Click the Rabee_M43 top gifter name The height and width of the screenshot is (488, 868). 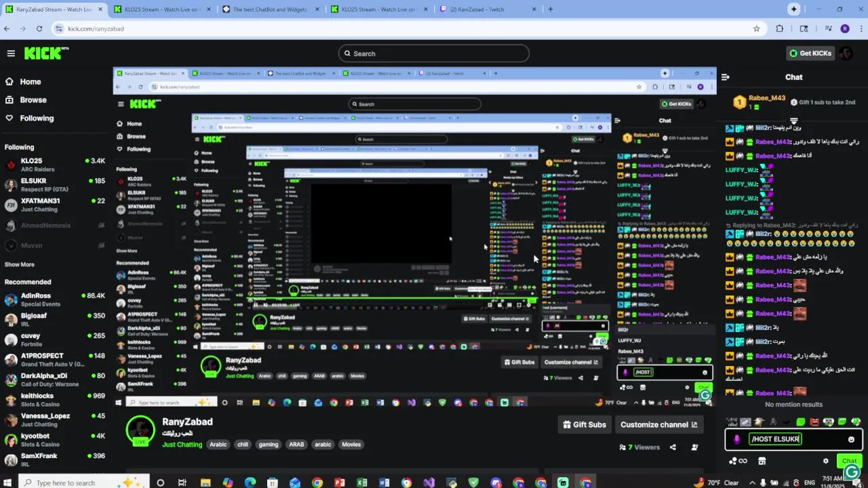(768, 98)
